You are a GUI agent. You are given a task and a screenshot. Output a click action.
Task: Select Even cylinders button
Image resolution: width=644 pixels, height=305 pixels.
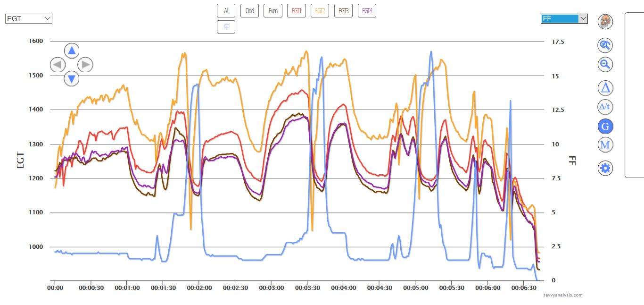coord(273,10)
